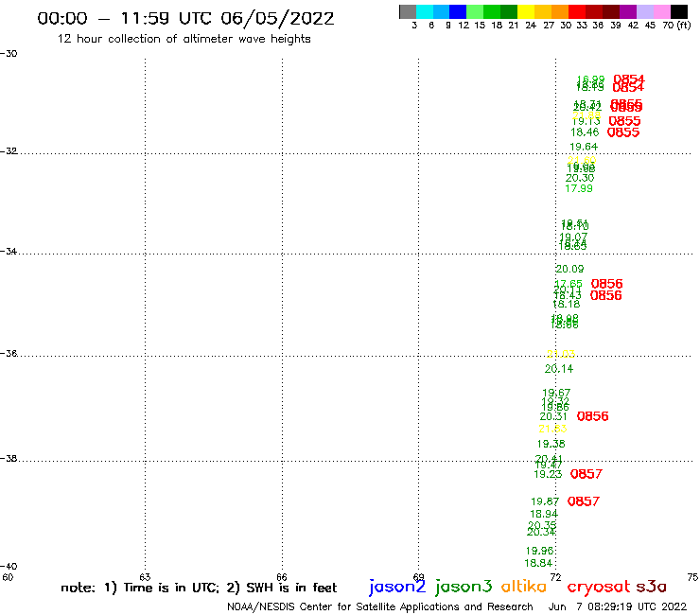This screenshot has width=700, height=615.
Task: Click the longitude axis label 75
Action: point(692,577)
